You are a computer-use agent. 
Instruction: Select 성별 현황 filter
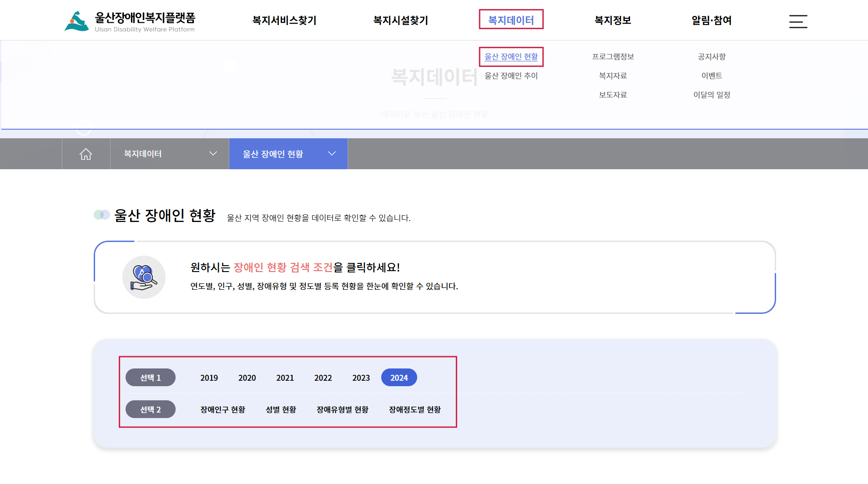point(281,410)
